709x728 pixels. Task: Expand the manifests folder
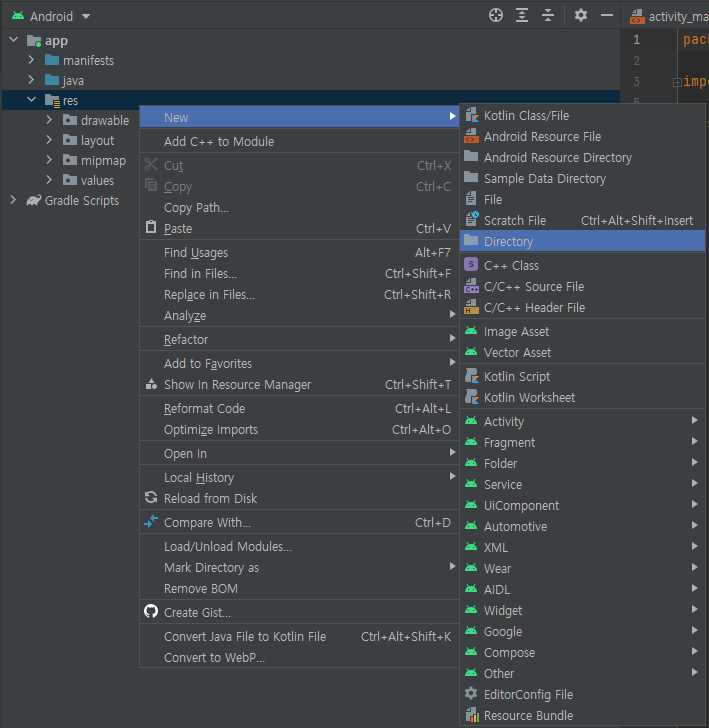(31, 60)
